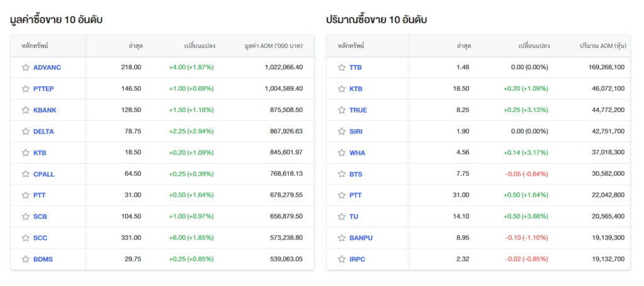Follow the SIRI symbol link
The height and width of the screenshot is (286, 644).
pos(356,132)
